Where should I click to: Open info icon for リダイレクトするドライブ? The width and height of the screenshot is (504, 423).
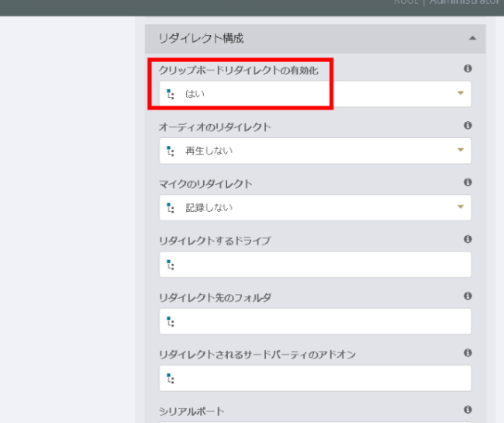(x=468, y=240)
